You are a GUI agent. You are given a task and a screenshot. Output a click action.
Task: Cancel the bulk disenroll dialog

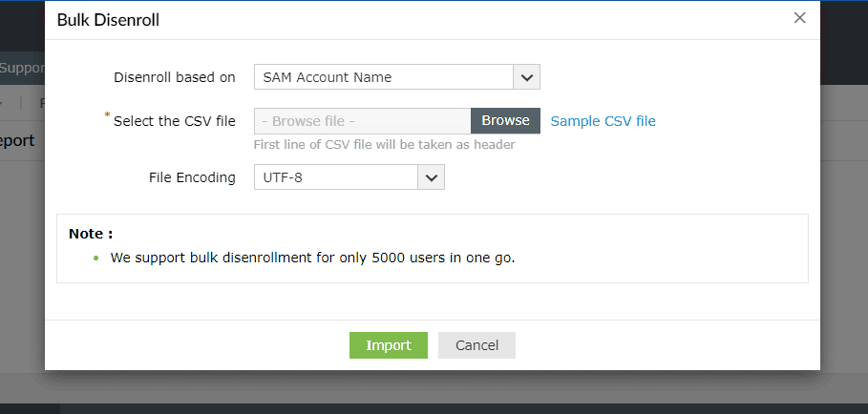(x=476, y=345)
